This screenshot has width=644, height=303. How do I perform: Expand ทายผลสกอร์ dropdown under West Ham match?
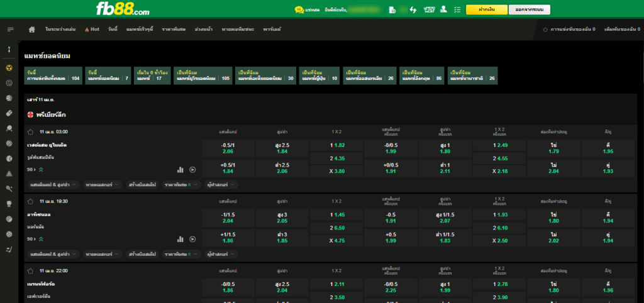[x=103, y=185]
